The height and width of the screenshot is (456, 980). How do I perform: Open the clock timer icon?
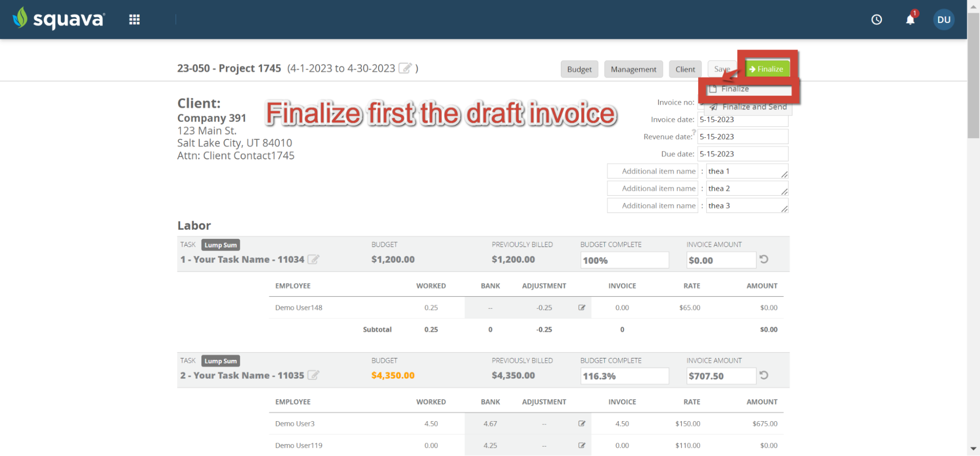[877, 20]
